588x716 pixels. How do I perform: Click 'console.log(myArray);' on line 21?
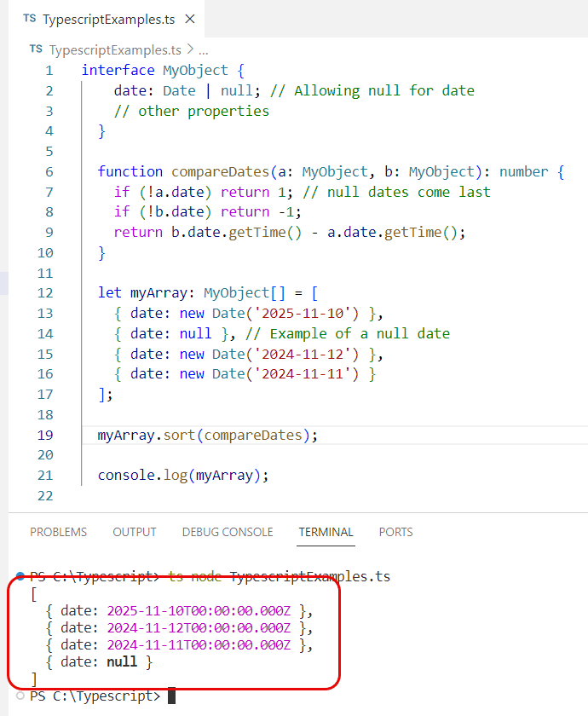[x=183, y=476]
